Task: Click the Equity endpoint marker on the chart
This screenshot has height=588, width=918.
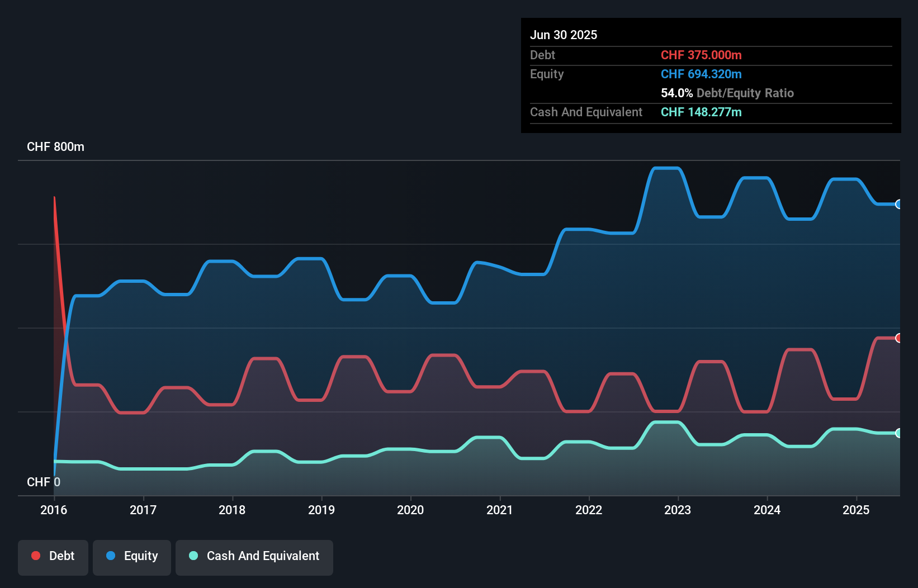Action: 898,205
